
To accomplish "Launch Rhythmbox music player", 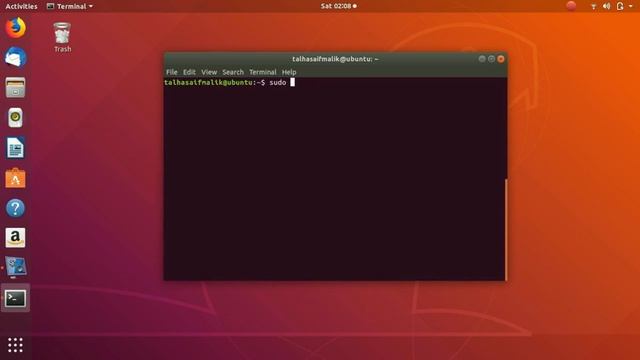I will (16, 118).
